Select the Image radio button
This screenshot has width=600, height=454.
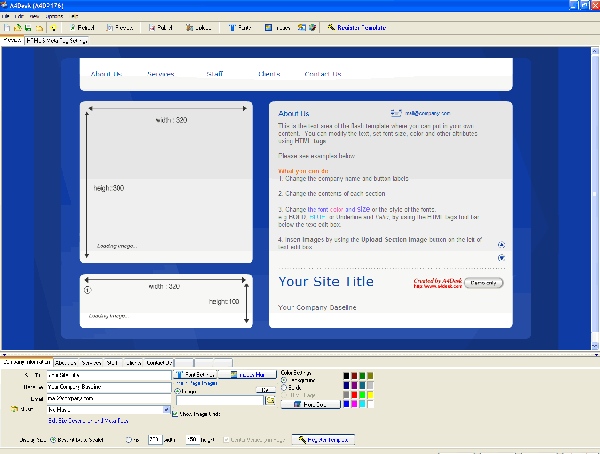click(178, 391)
